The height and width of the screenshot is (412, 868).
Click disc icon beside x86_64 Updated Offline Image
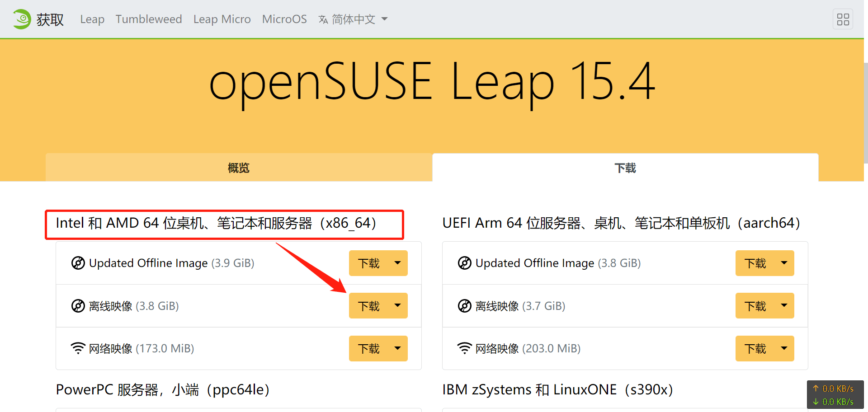click(78, 263)
